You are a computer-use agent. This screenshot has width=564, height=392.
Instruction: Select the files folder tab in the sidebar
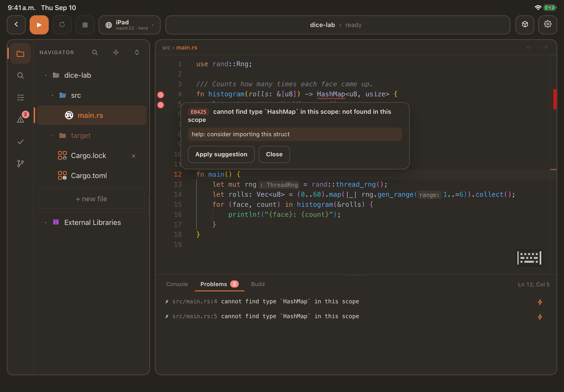(x=20, y=54)
